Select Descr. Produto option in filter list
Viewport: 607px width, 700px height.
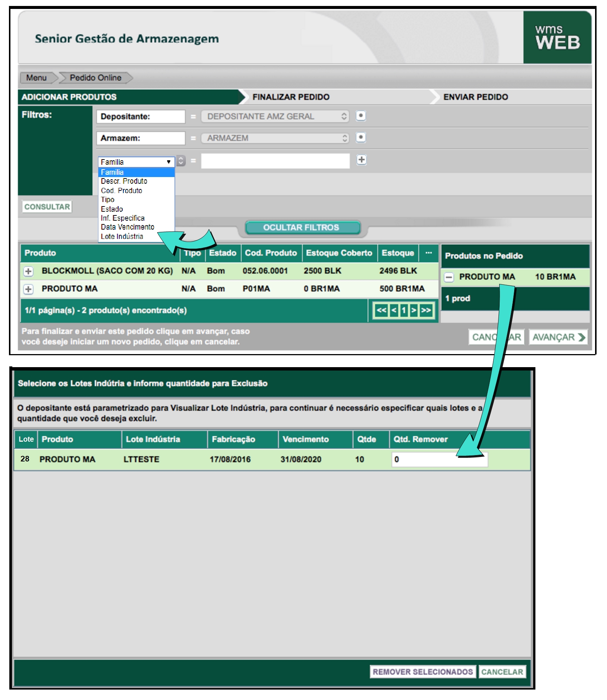(136, 181)
